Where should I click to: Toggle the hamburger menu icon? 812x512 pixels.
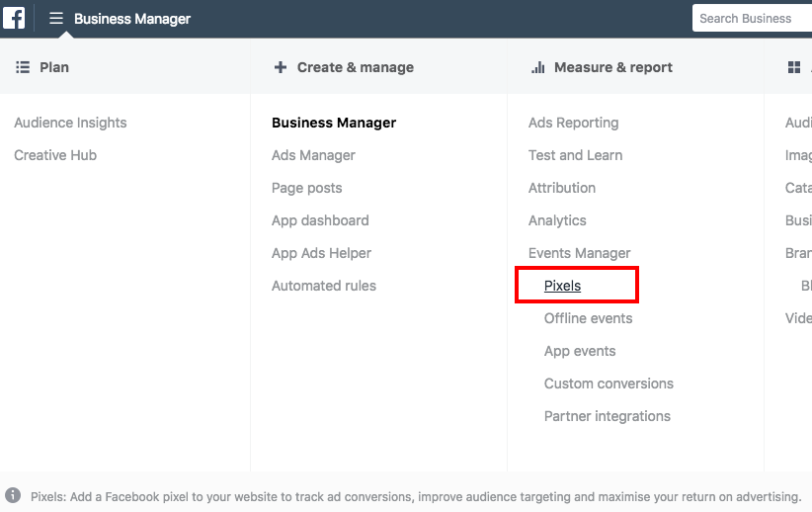click(56, 18)
